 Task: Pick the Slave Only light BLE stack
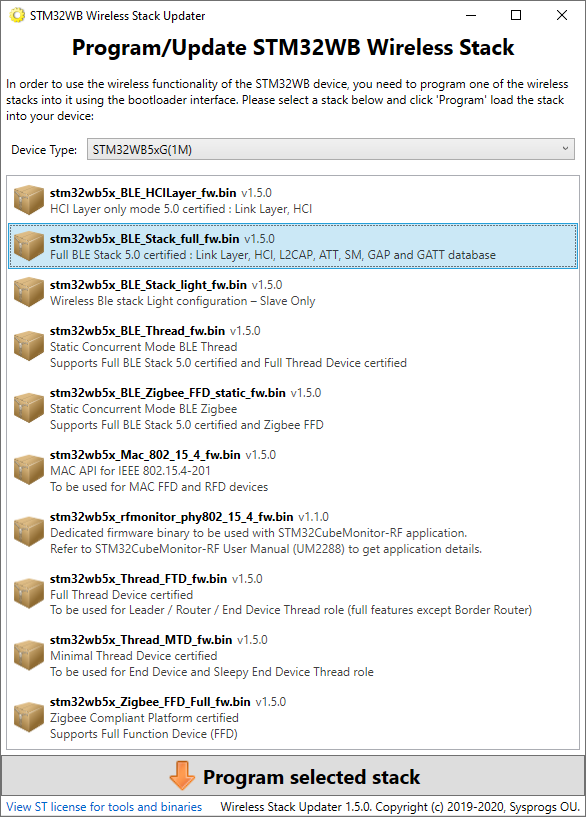pyautogui.click(x=293, y=293)
